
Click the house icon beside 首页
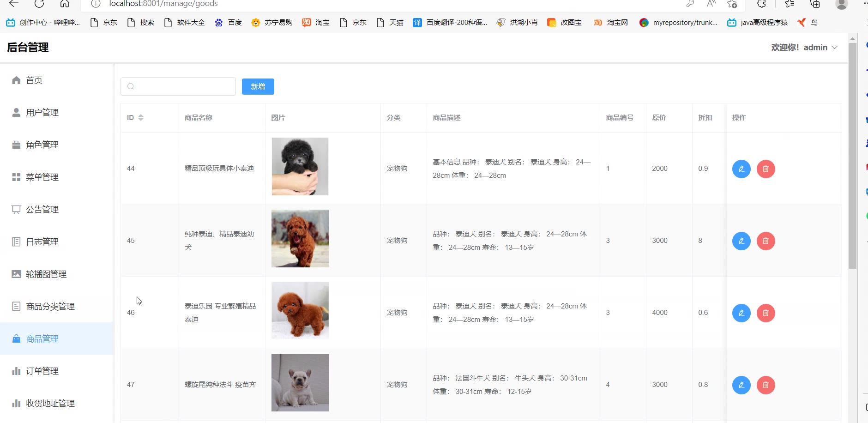[x=16, y=80]
